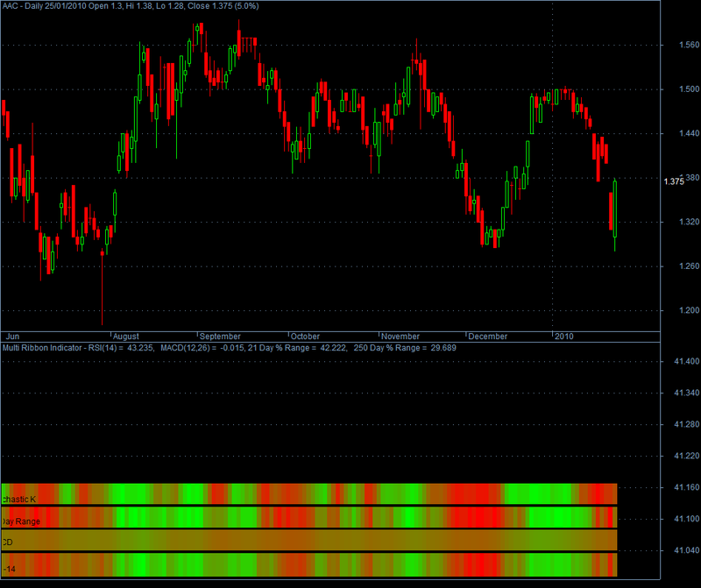Click the December label on time axis
Viewport: 701px width, 588px height.
click(x=488, y=337)
